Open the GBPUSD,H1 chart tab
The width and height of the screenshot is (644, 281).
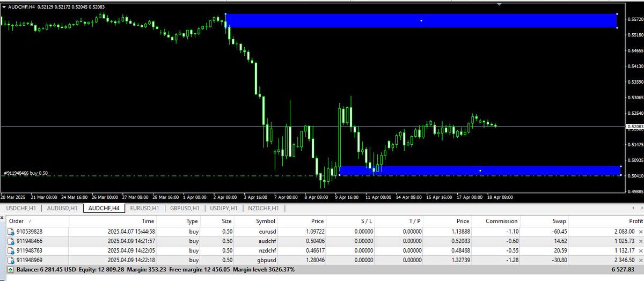pyautogui.click(x=185, y=208)
